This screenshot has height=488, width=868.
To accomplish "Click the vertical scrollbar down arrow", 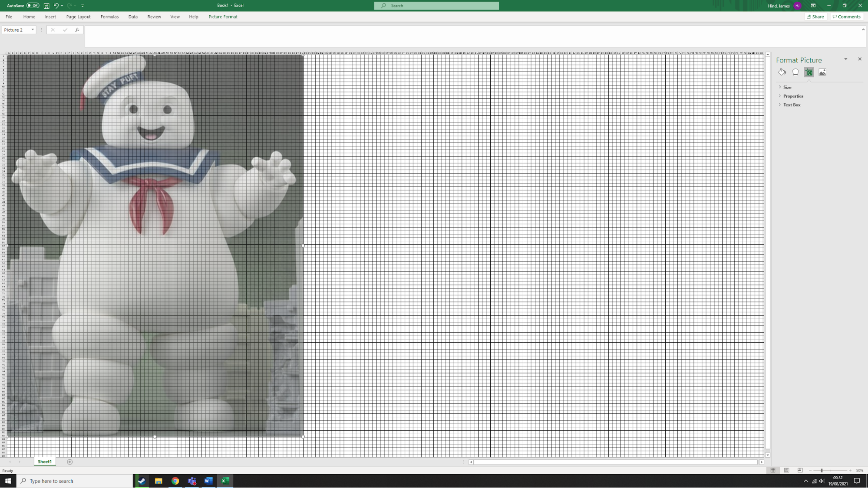I will pyautogui.click(x=768, y=455).
